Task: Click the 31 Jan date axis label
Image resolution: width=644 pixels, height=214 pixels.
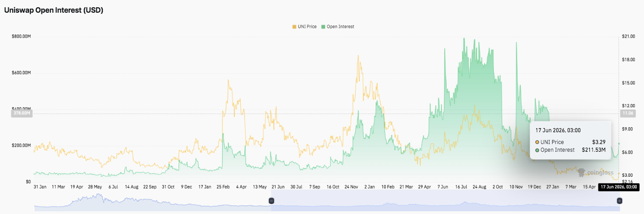Action: tap(40, 187)
